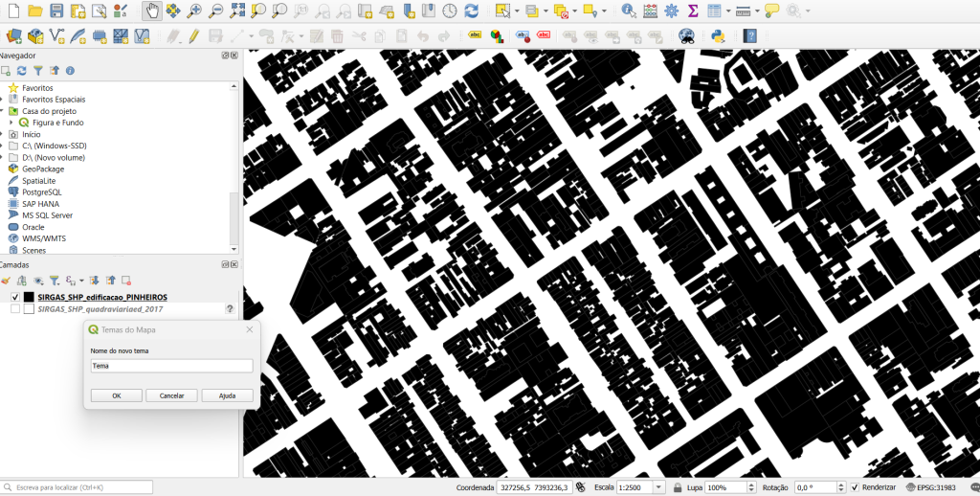Click the Coordenada value field

click(x=534, y=487)
